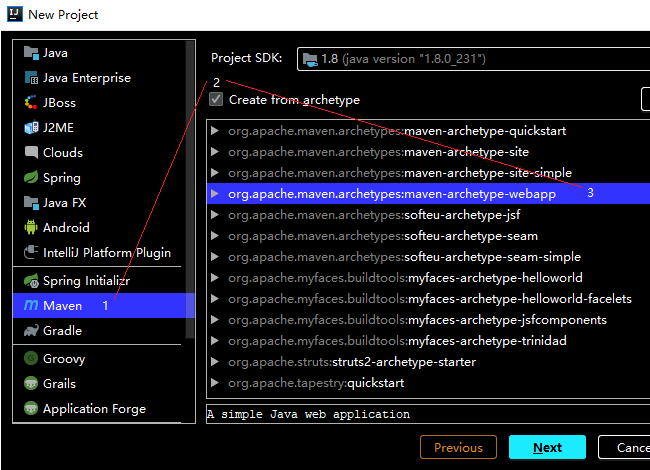
Task: Click the Spring Initializr icon
Action: pyautogui.click(x=31, y=281)
